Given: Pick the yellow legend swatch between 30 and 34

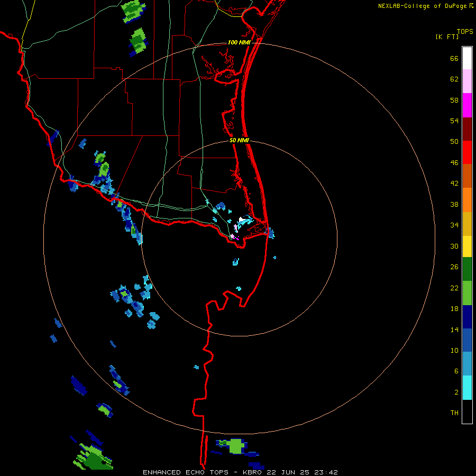Looking at the screenshot, I should (467, 246).
